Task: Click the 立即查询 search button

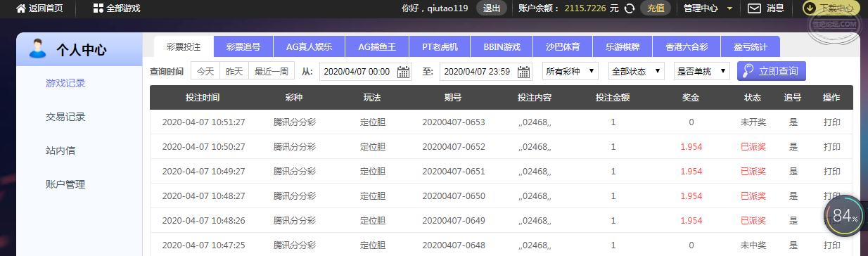Action: click(771, 71)
